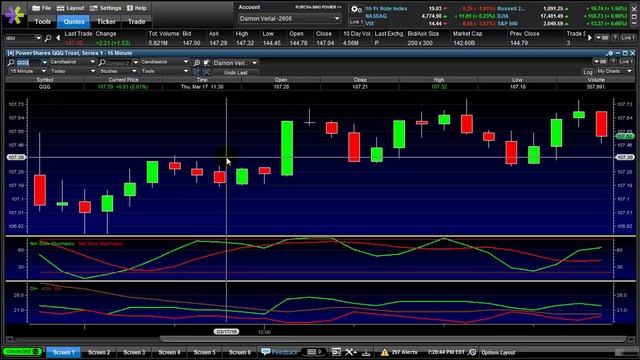Switch to the Tools tab
Screen dimensions: 640x360
[42, 22]
